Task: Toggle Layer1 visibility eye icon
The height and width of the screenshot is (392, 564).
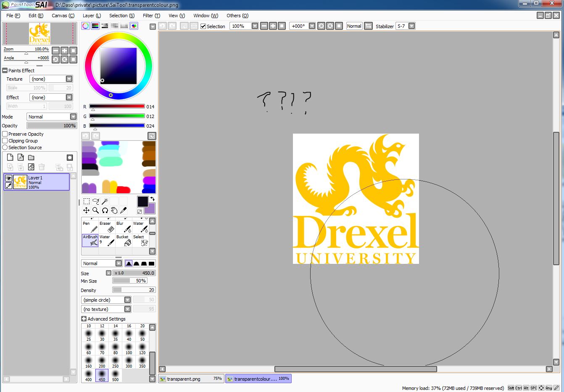Action: (8, 178)
